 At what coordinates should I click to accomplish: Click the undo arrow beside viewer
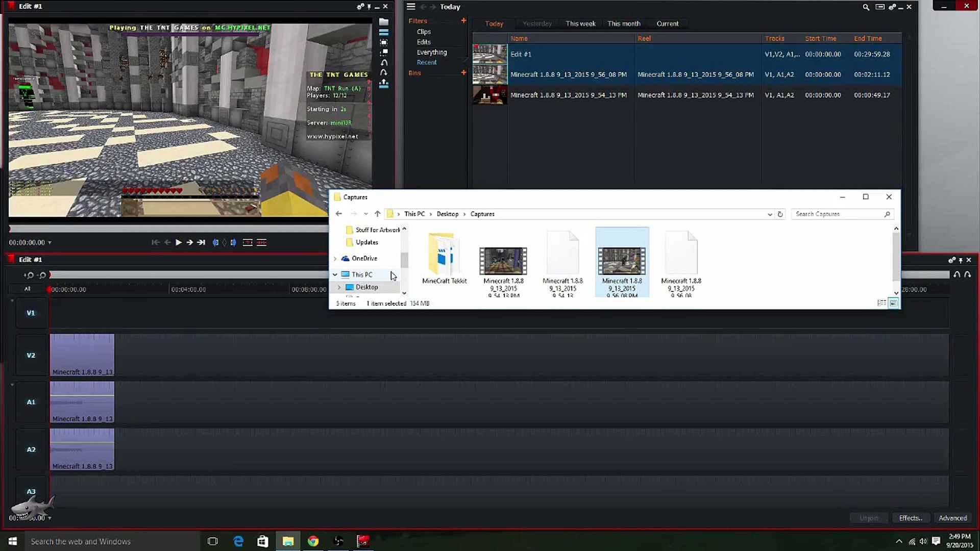pos(384,63)
